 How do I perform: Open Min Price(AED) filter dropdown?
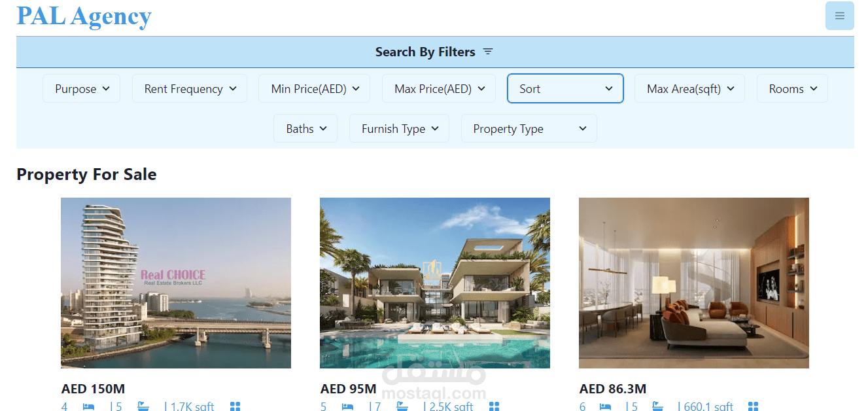pos(315,88)
